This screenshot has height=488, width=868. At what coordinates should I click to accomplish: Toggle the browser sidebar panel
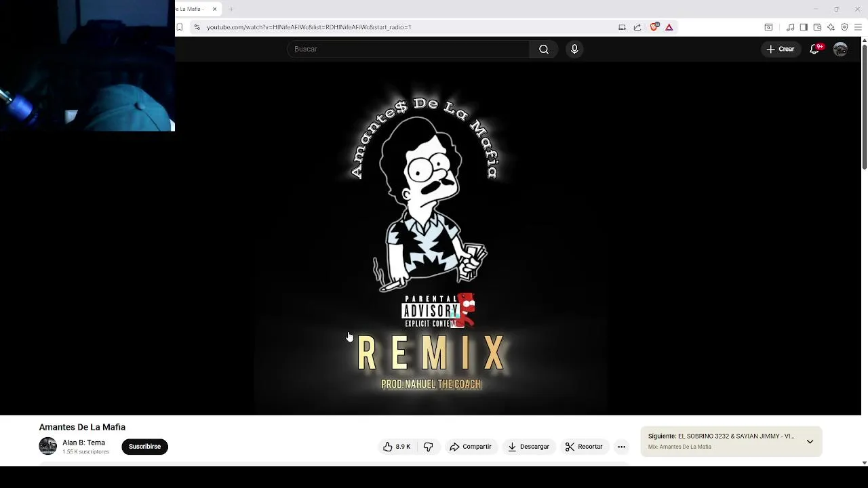pyautogui.click(x=804, y=27)
